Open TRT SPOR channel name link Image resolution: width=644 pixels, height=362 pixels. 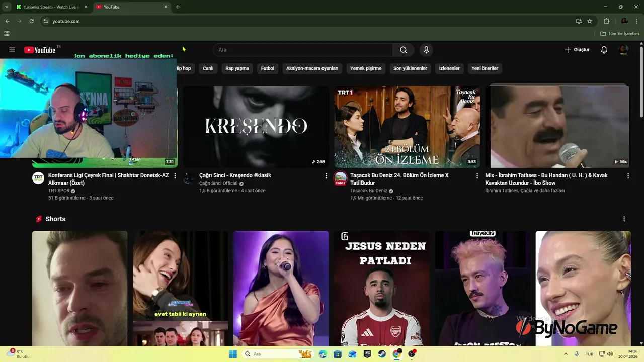(x=59, y=191)
